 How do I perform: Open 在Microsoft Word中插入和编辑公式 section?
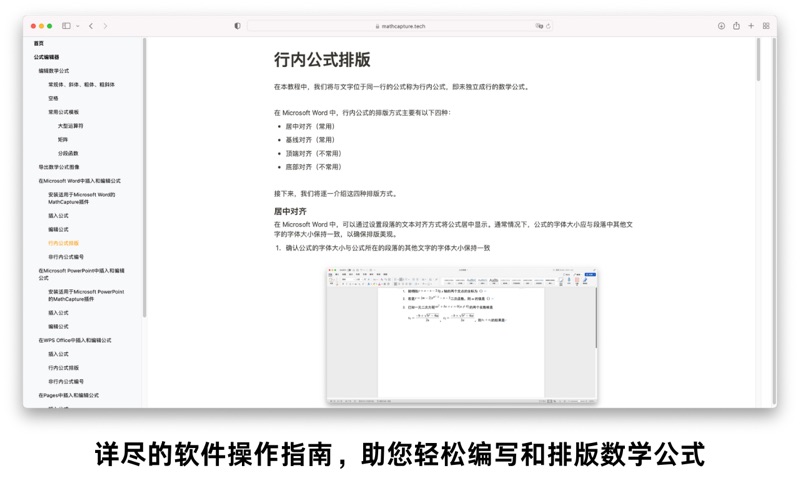[80, 181]
